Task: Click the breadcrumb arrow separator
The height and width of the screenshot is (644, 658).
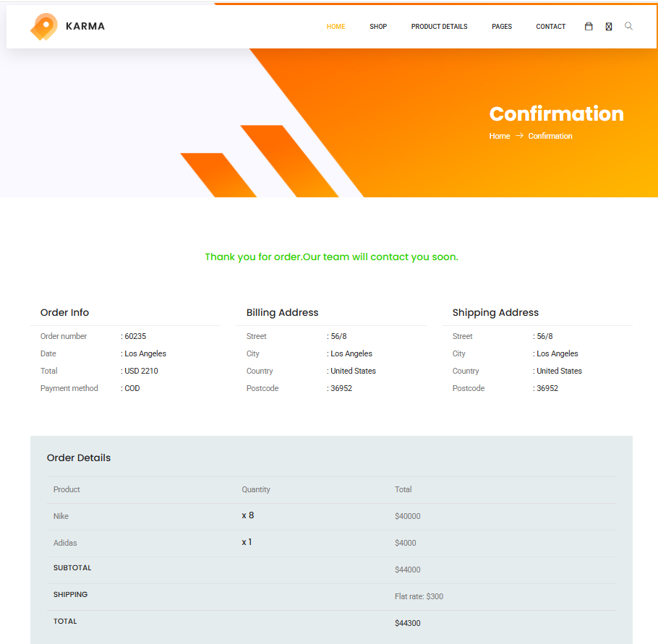Action: coord(519,136)
